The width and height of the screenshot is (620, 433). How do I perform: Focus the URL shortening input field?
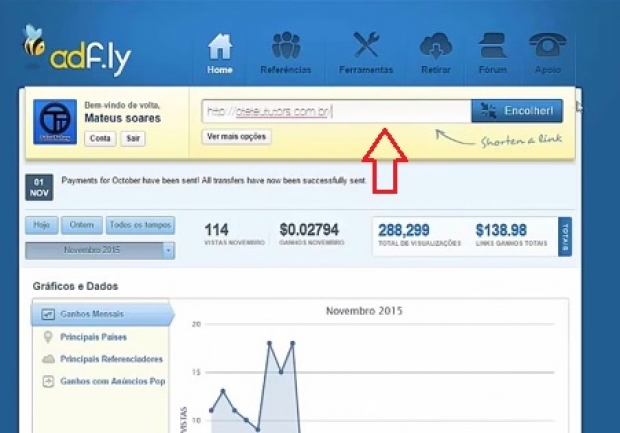[336, 112]
